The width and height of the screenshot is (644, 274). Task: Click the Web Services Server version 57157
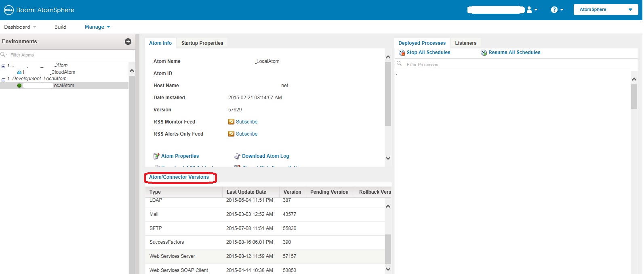(x=290, y=256)
